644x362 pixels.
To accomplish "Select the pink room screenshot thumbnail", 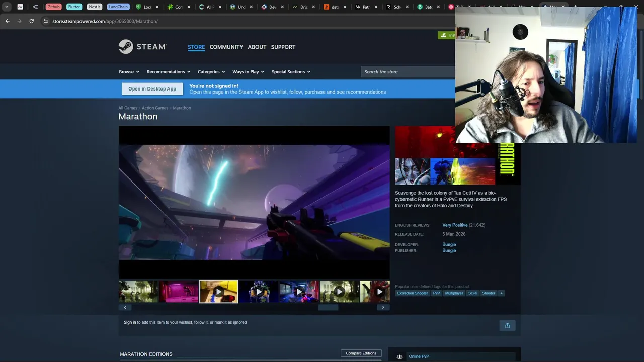I will tap(179, 292).
